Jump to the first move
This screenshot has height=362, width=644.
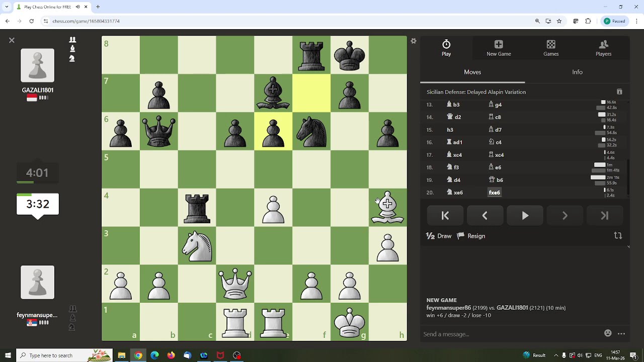point(445,216)
